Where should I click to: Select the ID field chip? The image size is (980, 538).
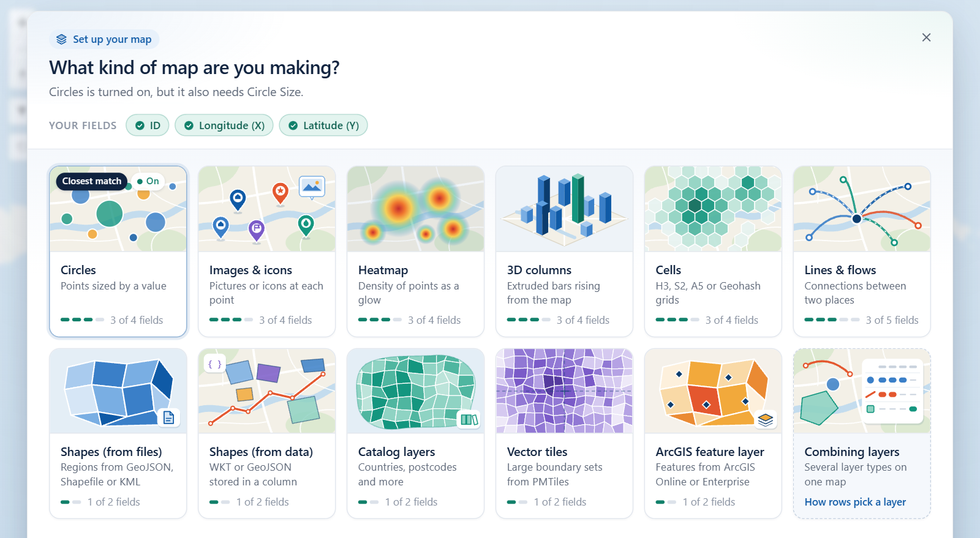(x=148, y=125)
